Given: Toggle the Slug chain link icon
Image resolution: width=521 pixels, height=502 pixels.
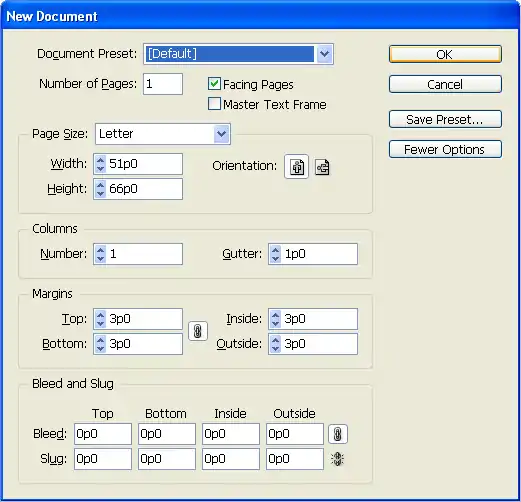Looking at the screenshot, I should click(337, 459).
